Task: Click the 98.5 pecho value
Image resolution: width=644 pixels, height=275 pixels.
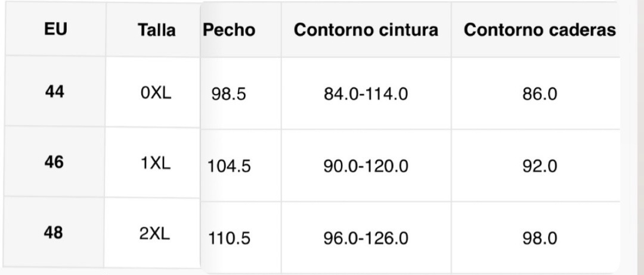Action: (228, 94)
